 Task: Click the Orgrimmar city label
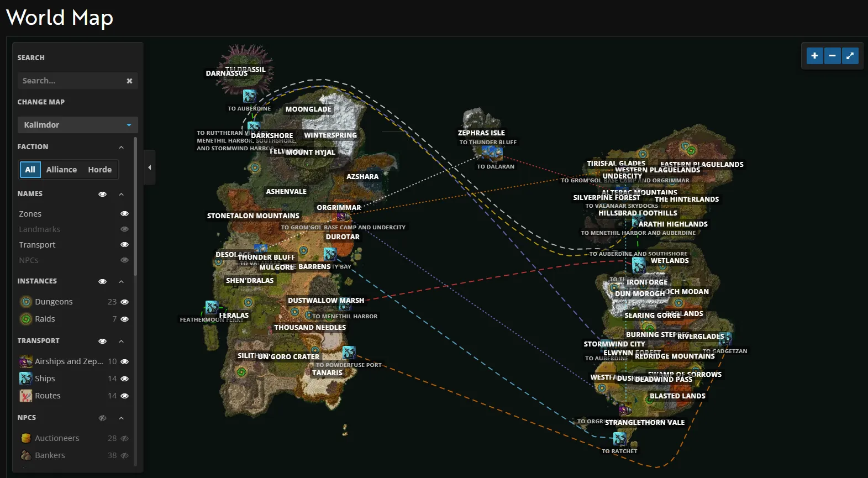click(339, 208)
